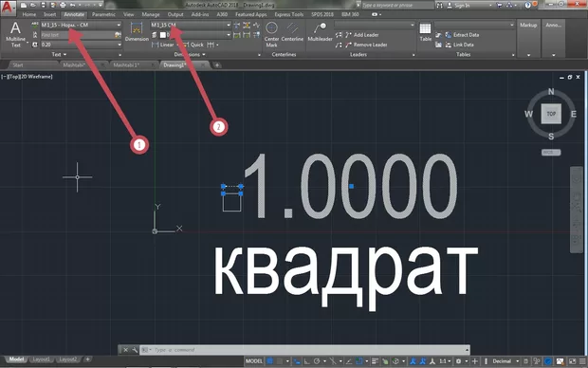The width and height of the screenshot is (588, 368).
Task: Open the Manage ribbon tab
Action: pyautogui.click(x=151, y=14)
